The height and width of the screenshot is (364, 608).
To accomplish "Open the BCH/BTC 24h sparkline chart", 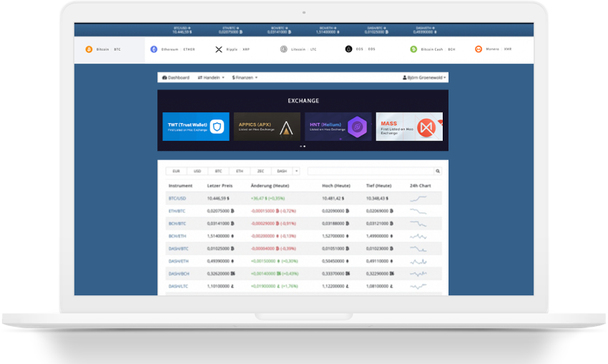I will (418, 224).
